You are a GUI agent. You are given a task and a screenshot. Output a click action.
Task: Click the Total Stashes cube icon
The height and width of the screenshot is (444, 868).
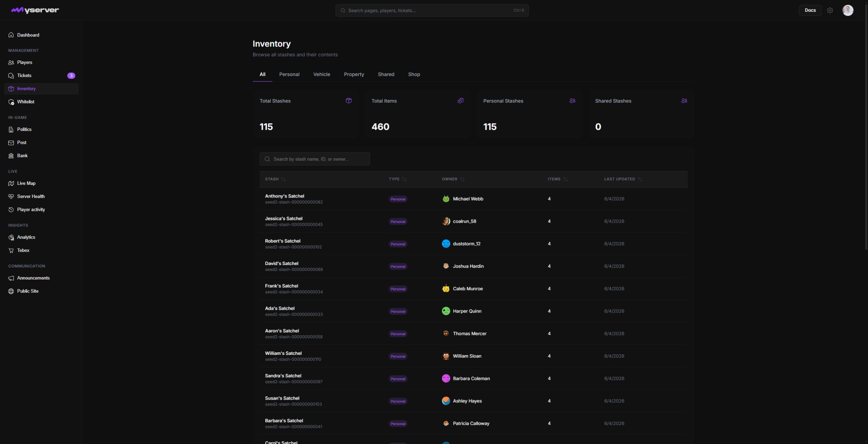click(x=349, y=101)
